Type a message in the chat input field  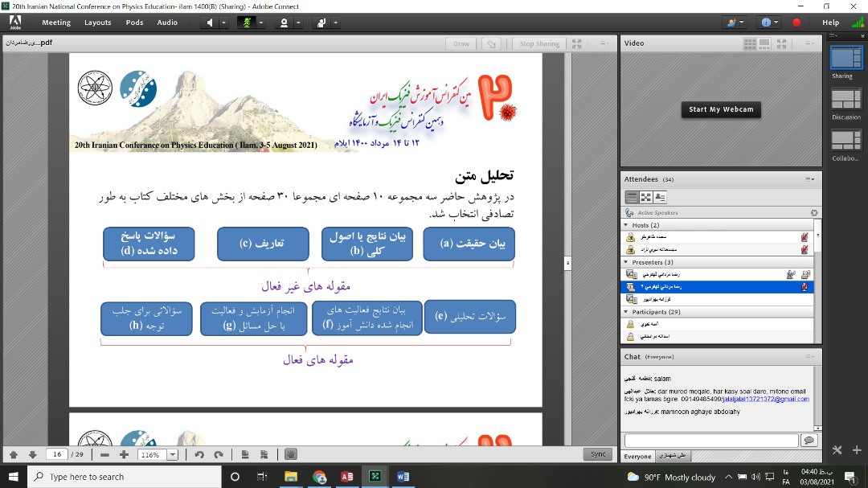tap(711, 440)
